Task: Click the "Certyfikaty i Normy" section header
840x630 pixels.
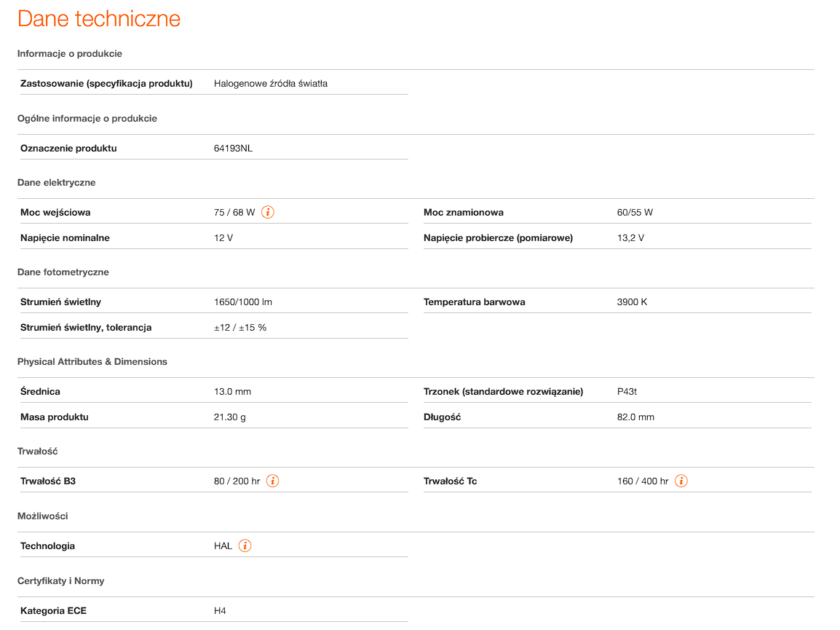Action: pyautogui.click(x=61, y=581)
